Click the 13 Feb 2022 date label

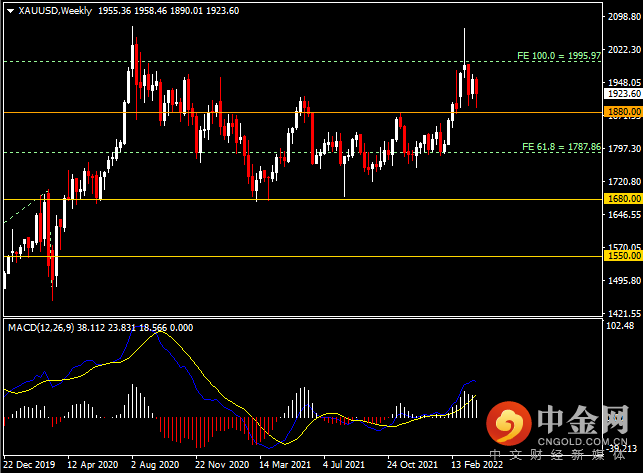(x=477, y=464)
